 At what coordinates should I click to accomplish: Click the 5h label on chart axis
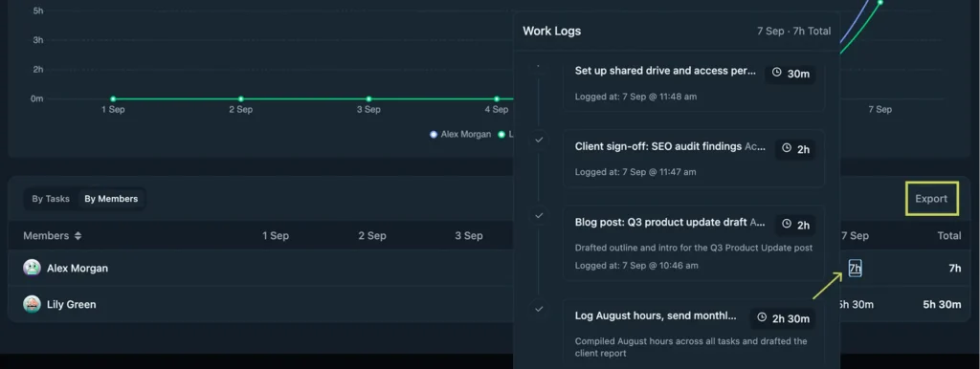(38, 11)
